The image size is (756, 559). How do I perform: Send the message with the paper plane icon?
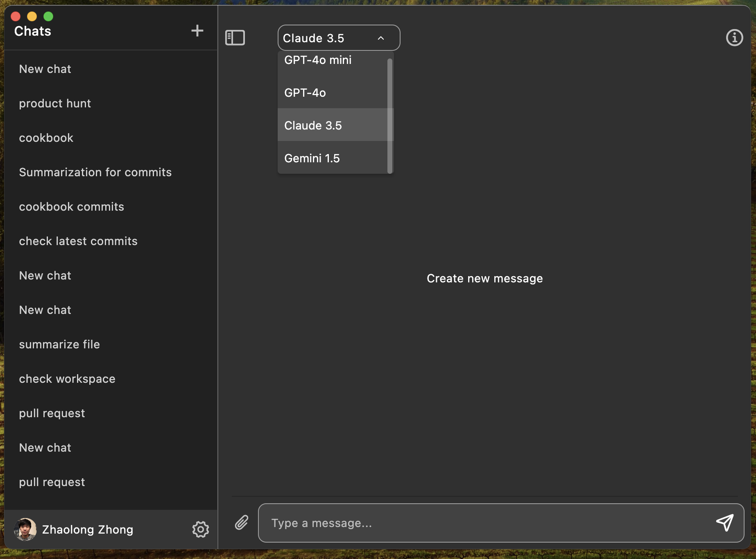(724, 523)
